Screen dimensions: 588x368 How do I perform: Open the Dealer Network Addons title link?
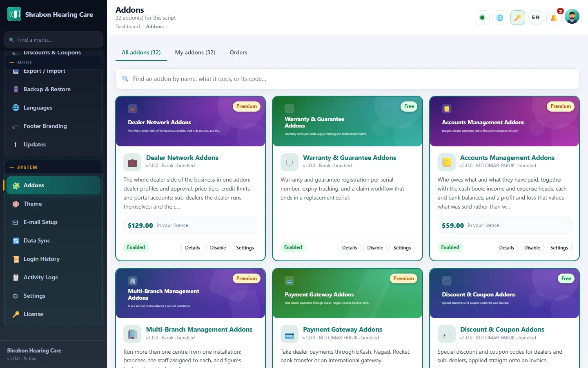(182, 157)
